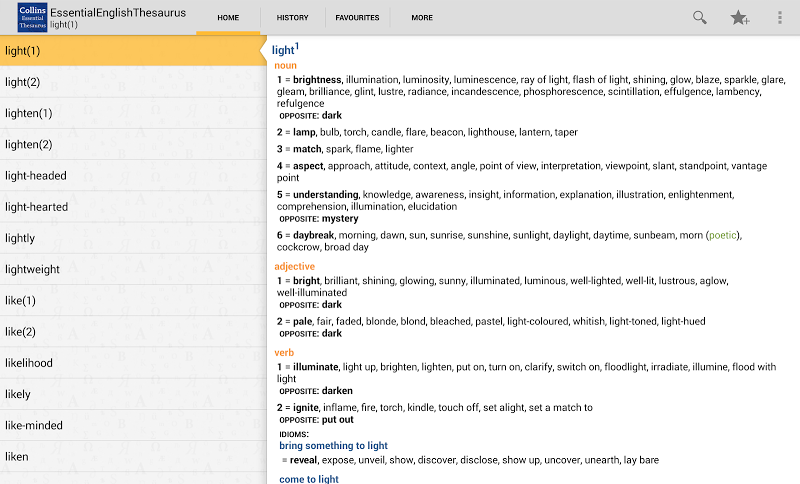Image resolution: width=800 pixels, height=484 pixels.
Task: Tap the idiom synonym 'reveal'
Action: [x=303, y=460]
